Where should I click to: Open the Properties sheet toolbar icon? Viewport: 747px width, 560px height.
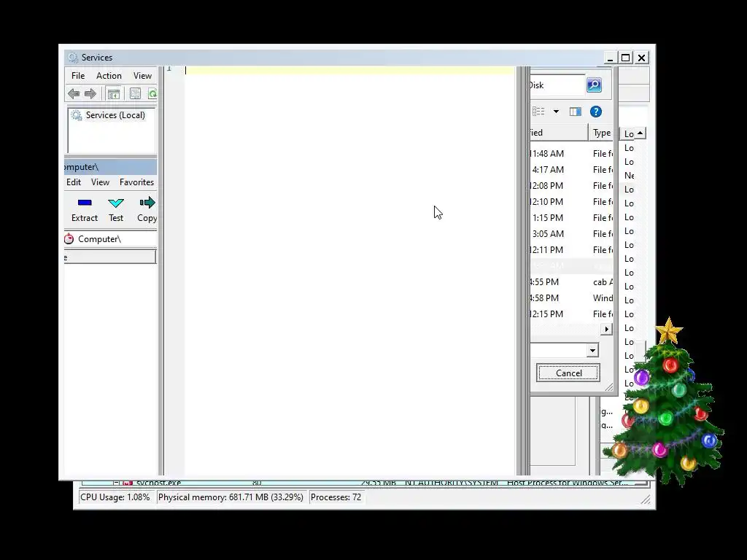point(135,94)
